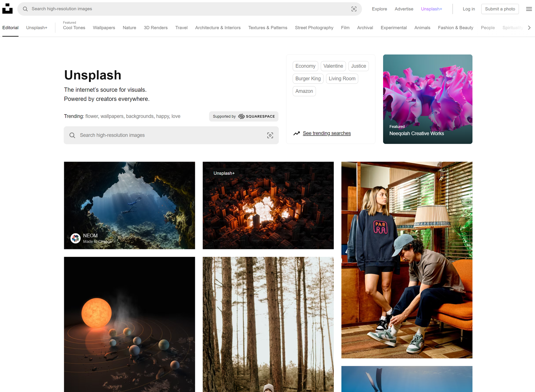
Task: Switch to the Unsplash+ tab
Action: coord(37,28)
